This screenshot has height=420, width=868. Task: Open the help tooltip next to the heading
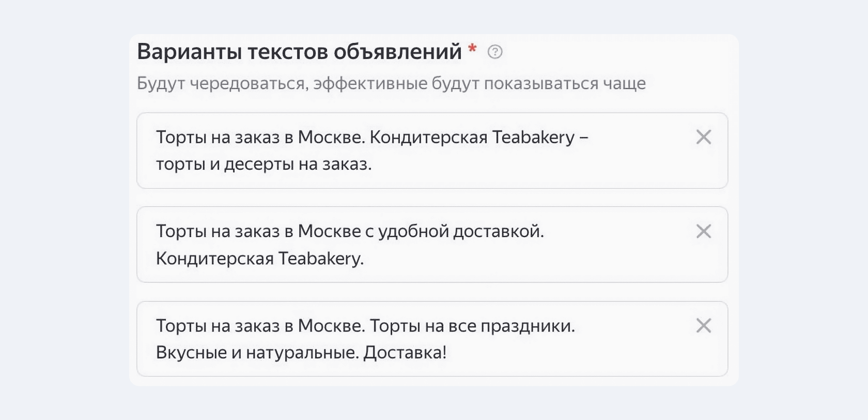click(x=495, y=52)
